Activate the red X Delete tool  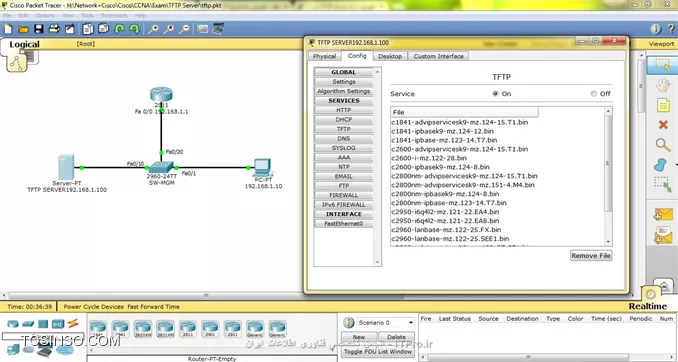point(663,125)
